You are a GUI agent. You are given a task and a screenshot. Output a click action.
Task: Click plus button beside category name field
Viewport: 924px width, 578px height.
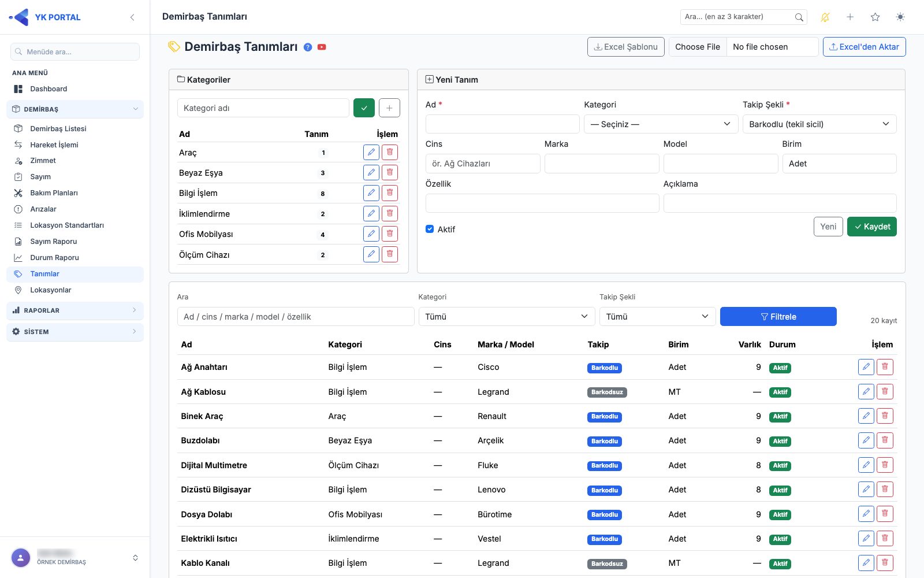click(x=389, y=108)
